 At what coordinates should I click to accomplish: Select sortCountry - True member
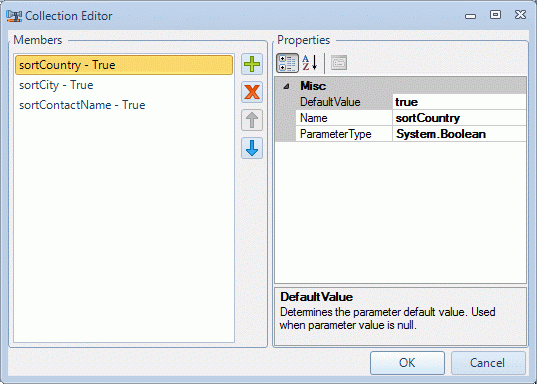124,65
